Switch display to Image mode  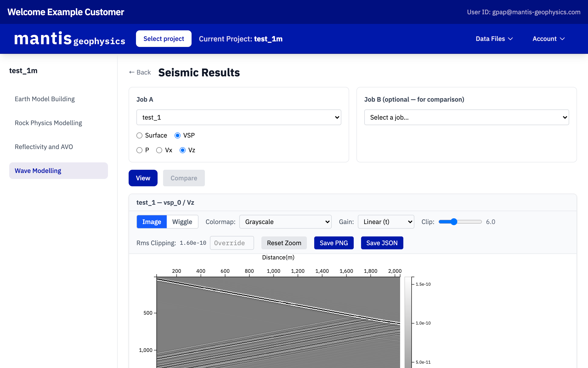152,222
